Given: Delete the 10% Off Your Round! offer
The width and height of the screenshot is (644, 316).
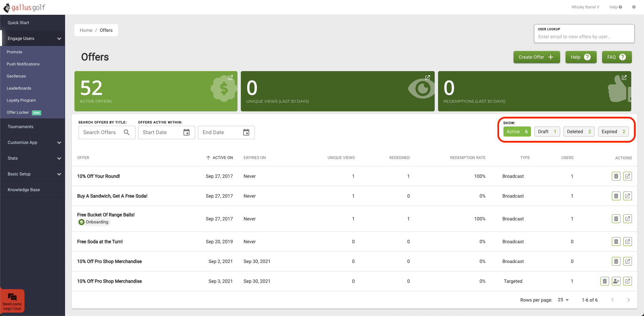Looking at the screenshot, I should [x=616, y=176].
